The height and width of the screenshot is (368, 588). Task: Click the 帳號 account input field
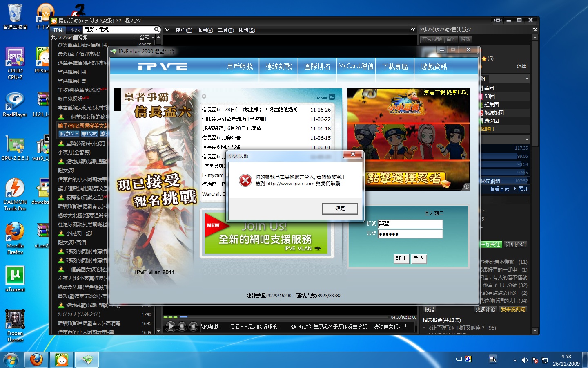tap(410, 224)
